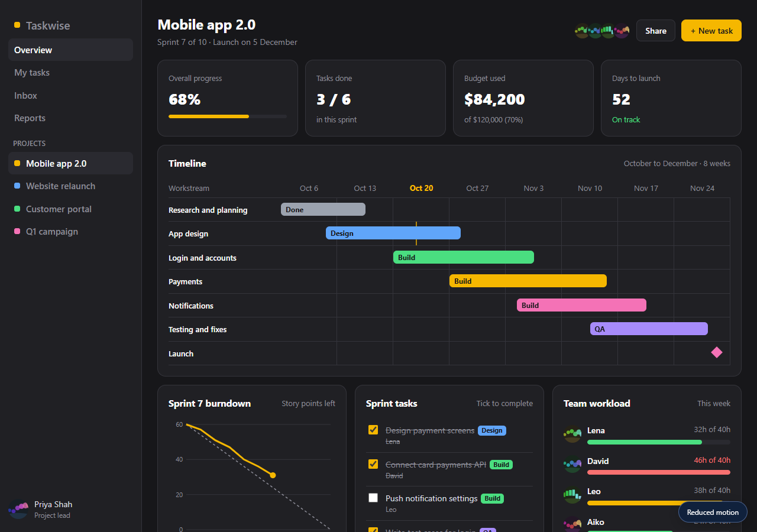Click the $84,200 budget value
The width and height of the screenshot is (757, 532).
pos(494,99)
